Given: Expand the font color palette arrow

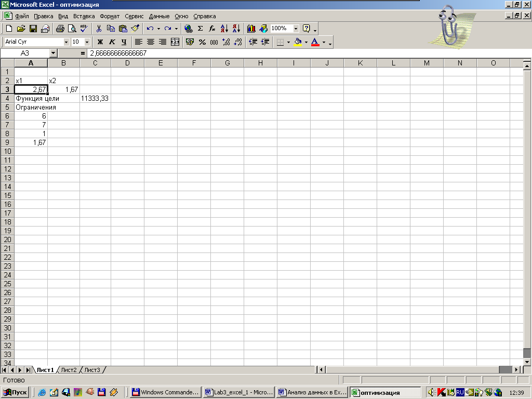Looking at the screenshot, I should [x=324, y=42].
